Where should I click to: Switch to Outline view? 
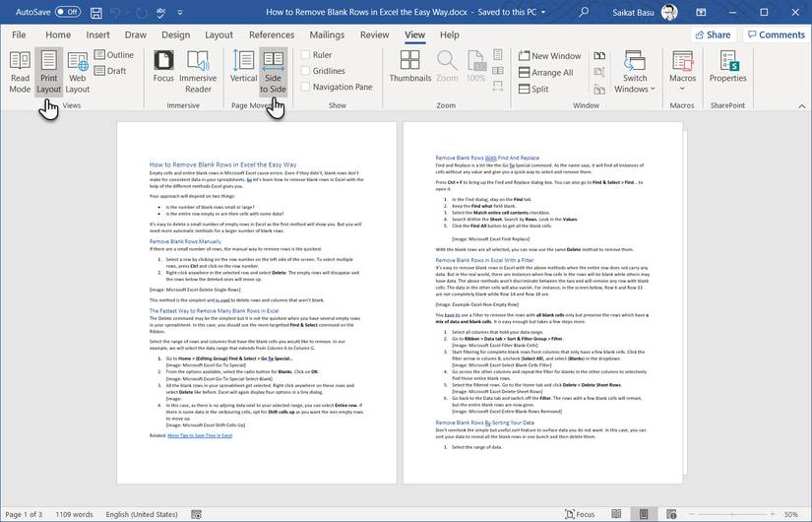point(114,54)
